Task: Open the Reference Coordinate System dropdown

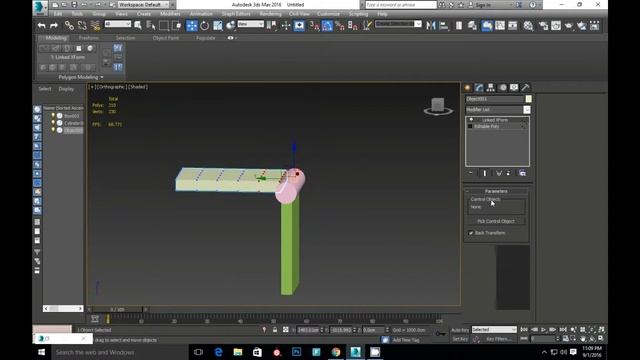Action: point(251,24)
